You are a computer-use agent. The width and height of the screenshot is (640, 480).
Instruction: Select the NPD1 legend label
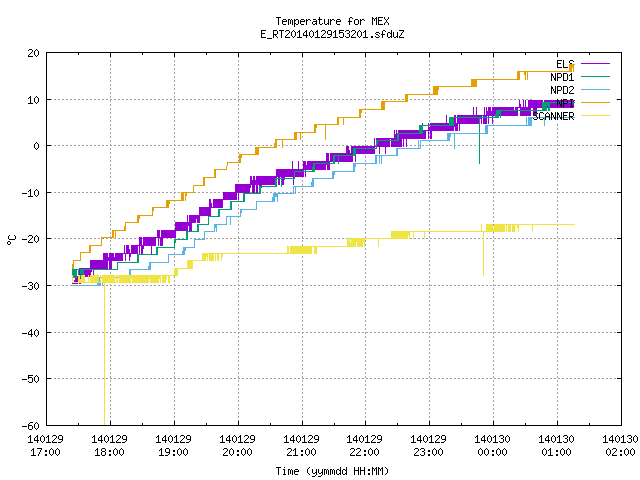pyautogui.click(x=562, y=77)
